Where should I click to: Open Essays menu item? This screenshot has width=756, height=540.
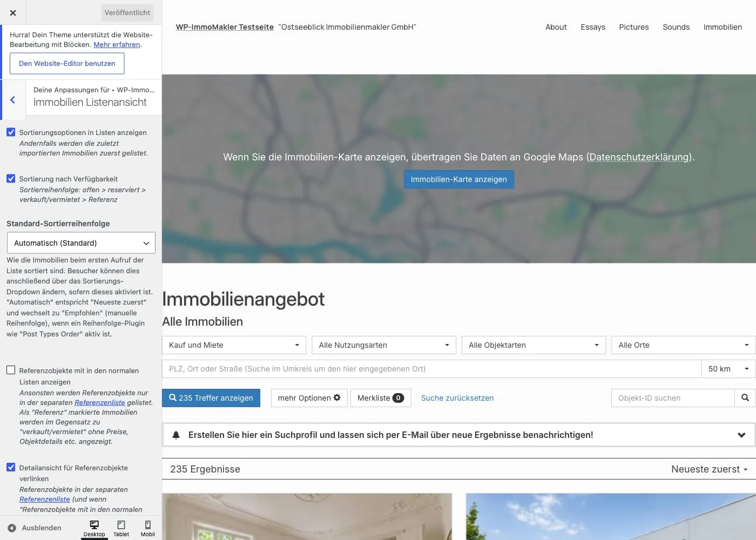tap(593, 27)
